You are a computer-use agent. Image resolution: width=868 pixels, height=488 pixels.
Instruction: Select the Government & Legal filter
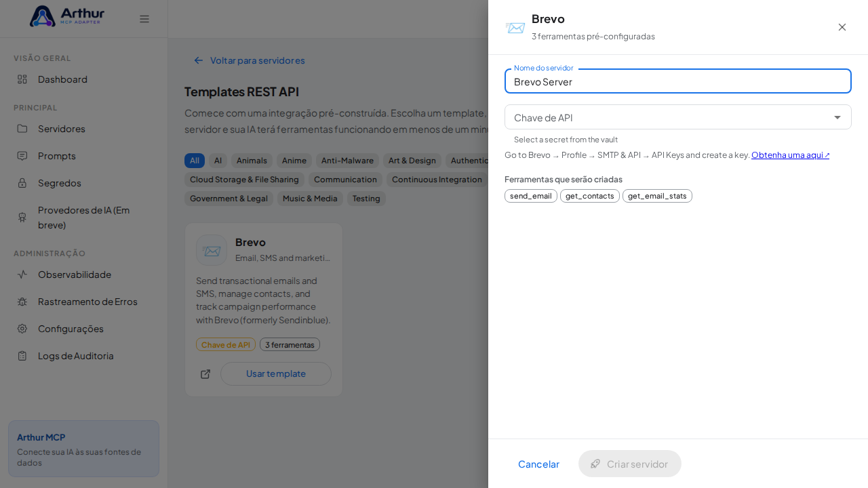(229, 199)
